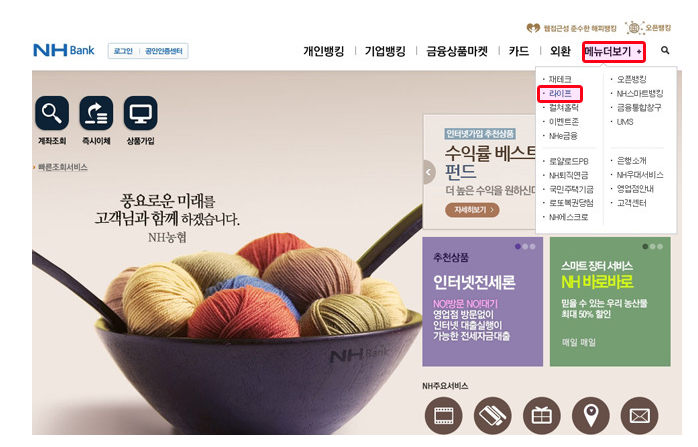Open the 개인뱅킹 menu
Viewport: 698px width, 447px height.
coord(324,51)
